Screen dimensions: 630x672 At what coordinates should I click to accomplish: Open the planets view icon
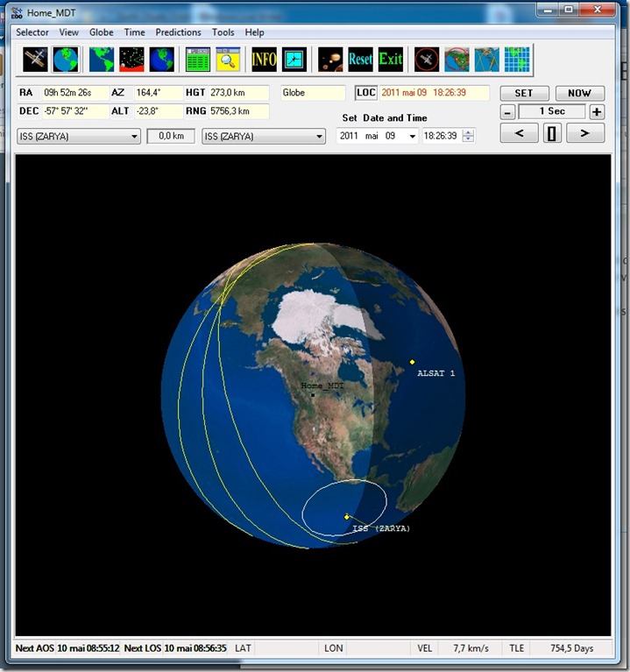[x=330, y=59]
